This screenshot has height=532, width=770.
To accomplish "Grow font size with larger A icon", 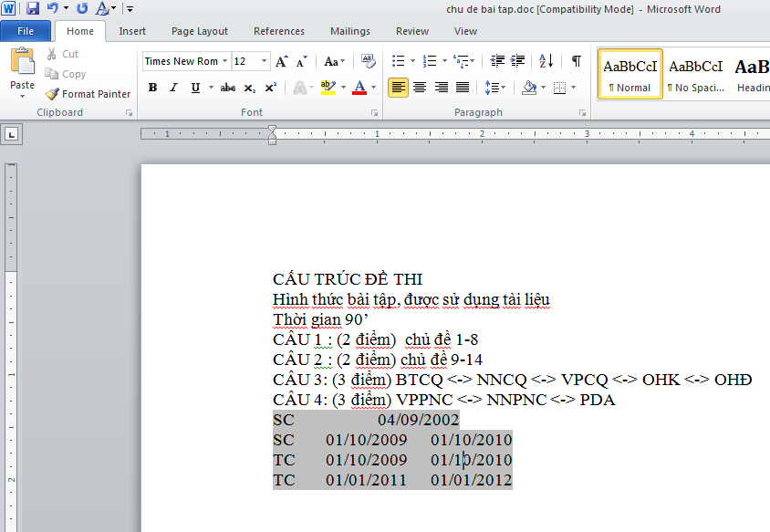I will pos(281,61).
